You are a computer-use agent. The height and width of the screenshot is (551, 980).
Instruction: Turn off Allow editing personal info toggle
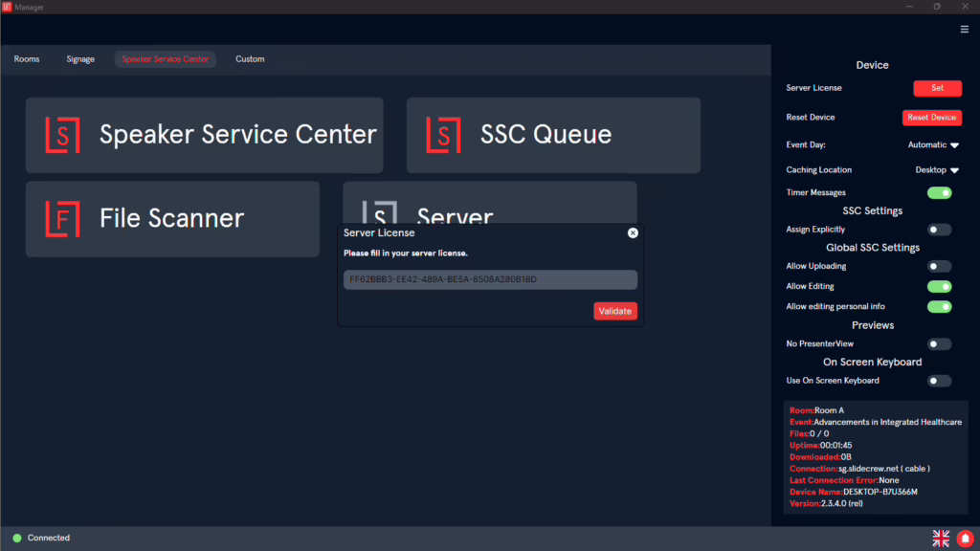[x=940, y=307]
